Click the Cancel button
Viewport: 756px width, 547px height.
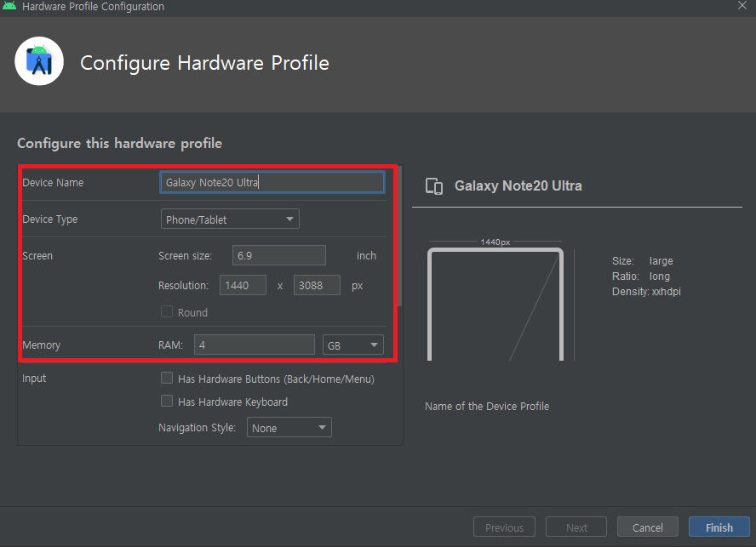[648, 527]
